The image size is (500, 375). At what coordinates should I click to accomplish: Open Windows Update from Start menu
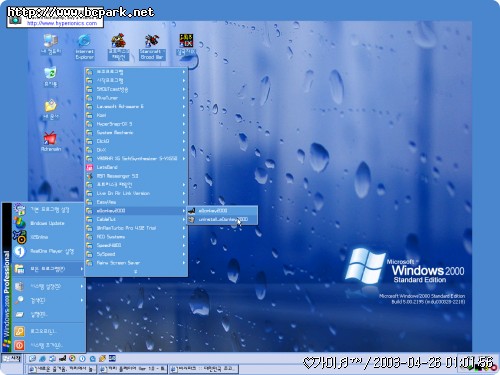pyautogui.click(x=48, y=223)
